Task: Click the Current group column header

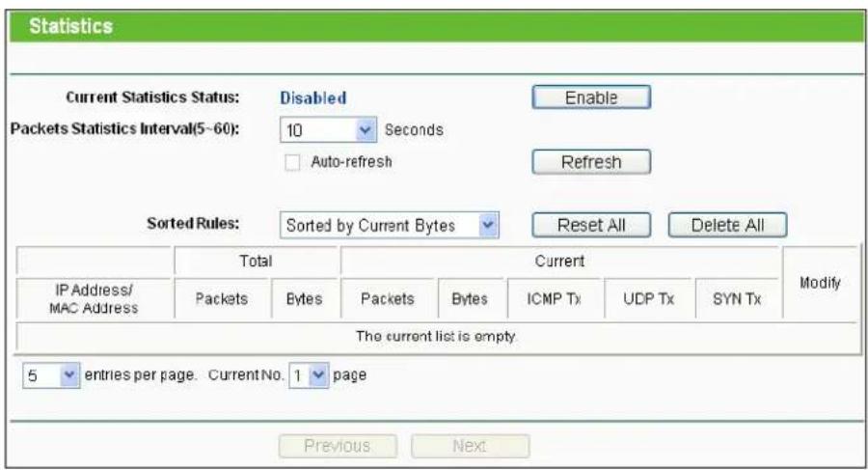Action: coord(559,261)
